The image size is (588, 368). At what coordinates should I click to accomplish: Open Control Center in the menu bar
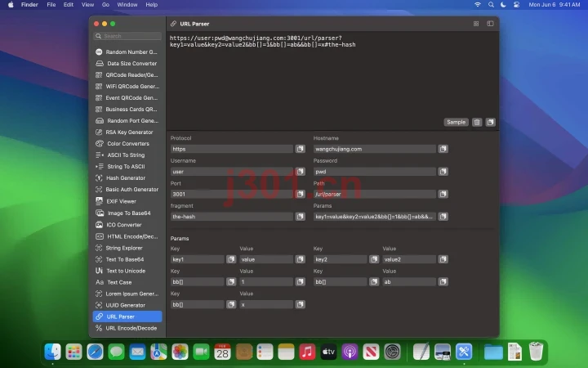point(516,5)
